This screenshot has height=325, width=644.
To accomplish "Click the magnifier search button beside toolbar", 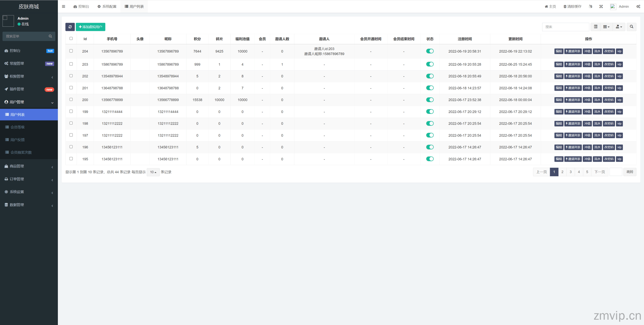I will 631,27.
